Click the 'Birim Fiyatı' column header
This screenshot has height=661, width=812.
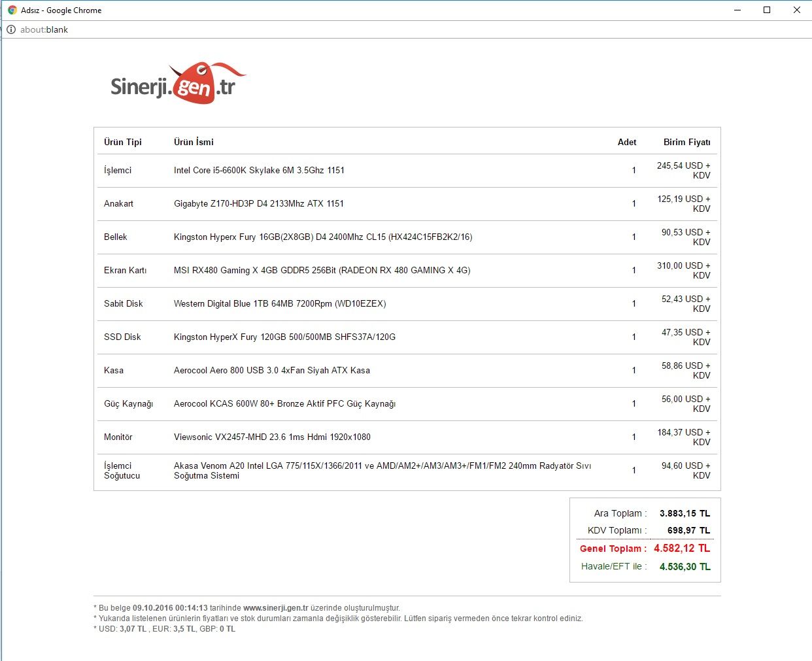[x=687, y=142]
